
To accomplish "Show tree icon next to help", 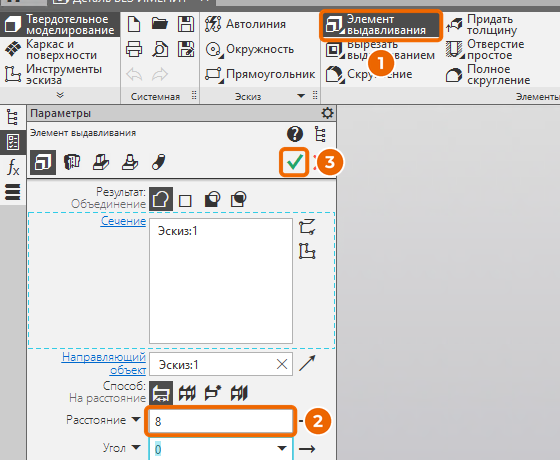I will pyautogui.click(x=320, y=134).
